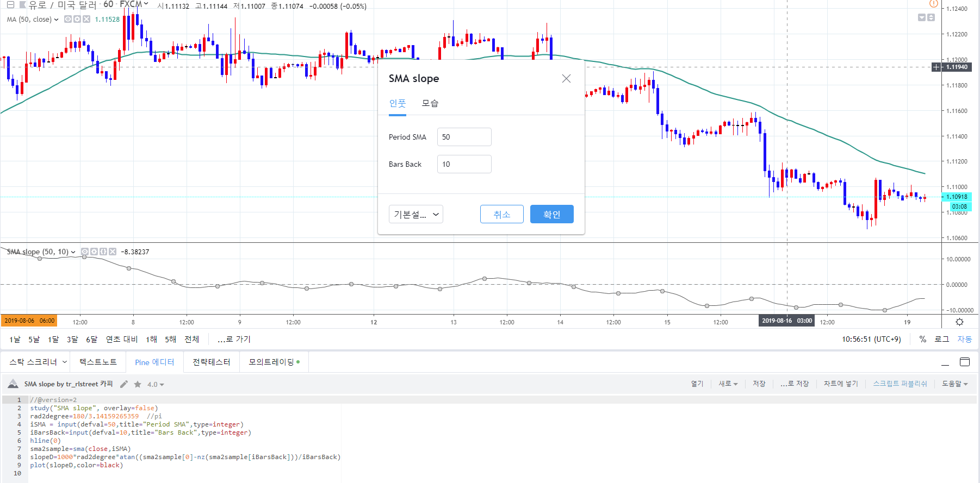Open settings gear for MA (50, close)

[x=77, y=19]
